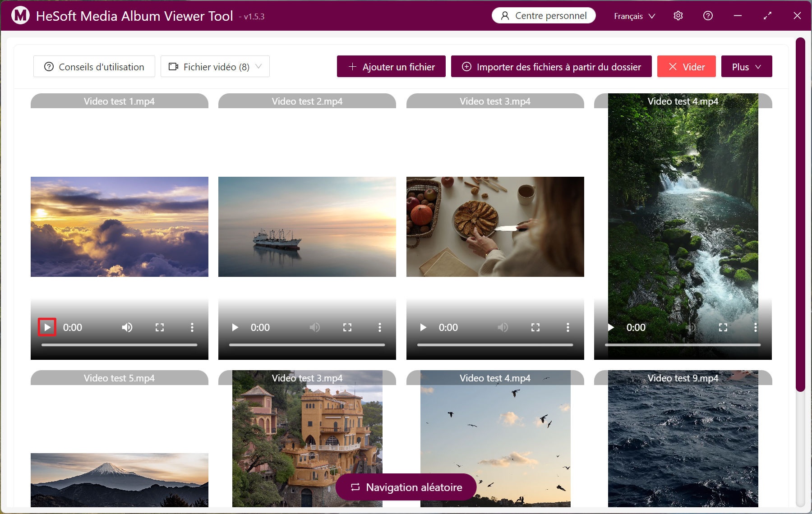This screenshot has height=514, width=812.
Task: Seek on Video test 2.mp4 progress bar
Action: click(x=307, y=345)
